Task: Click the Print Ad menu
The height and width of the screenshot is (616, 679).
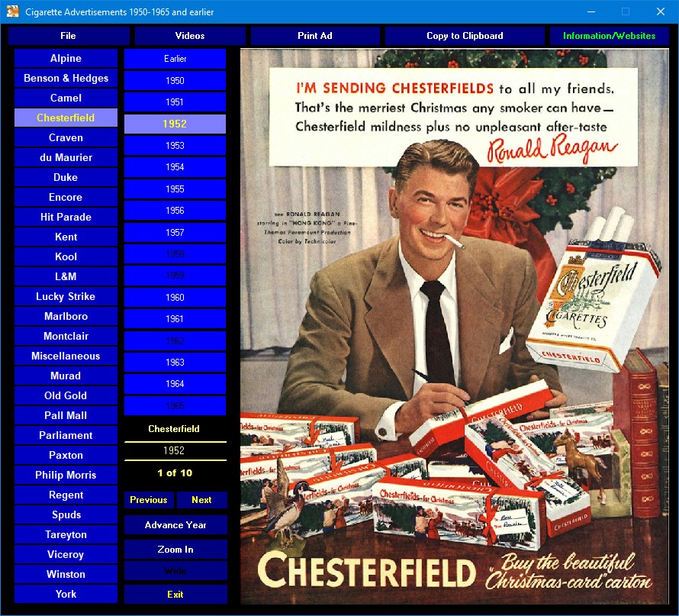Action: (315, 36)
